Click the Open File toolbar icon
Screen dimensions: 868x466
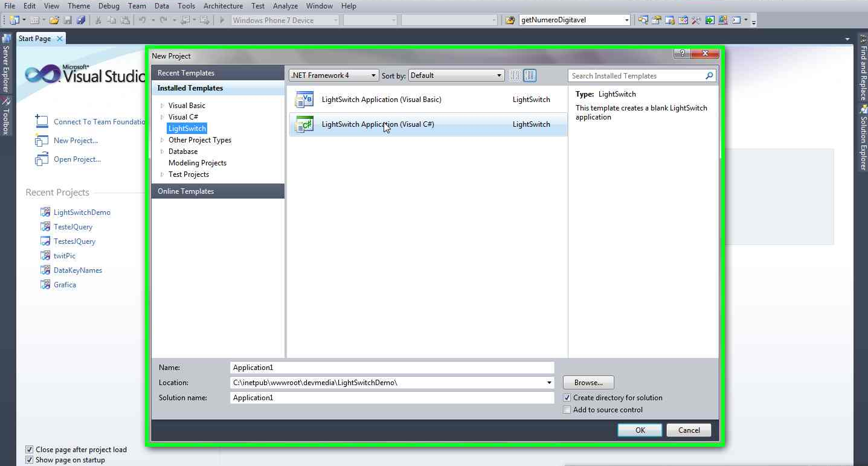point(54,21)
